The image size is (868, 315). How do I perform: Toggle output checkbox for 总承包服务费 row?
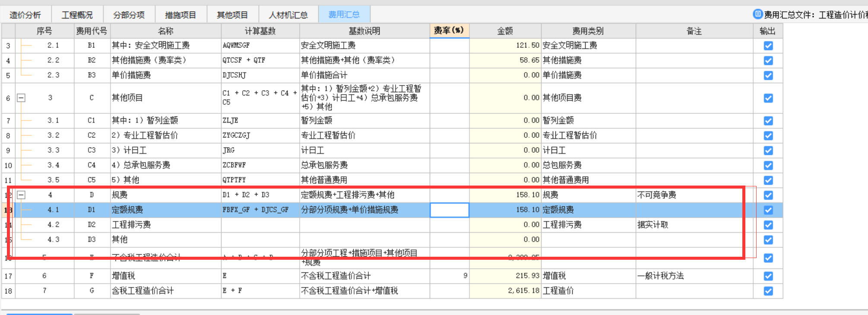coord(768,165)
